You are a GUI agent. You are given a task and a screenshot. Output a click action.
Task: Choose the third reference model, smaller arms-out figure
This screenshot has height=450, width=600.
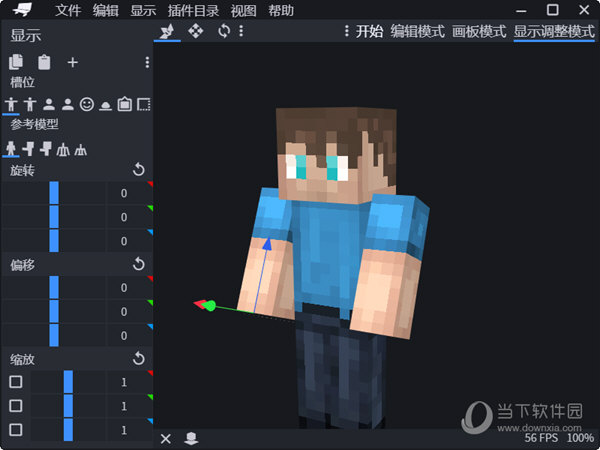tap(46, 148)
